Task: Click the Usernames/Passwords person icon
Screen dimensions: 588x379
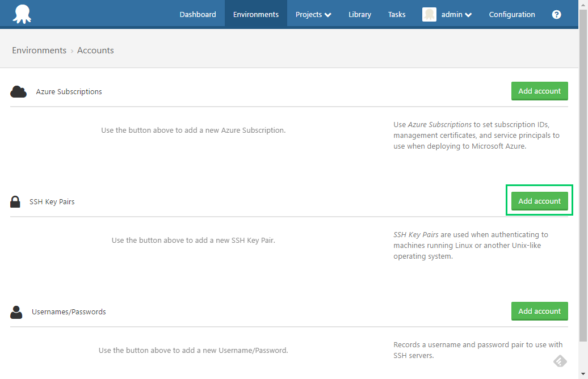Action: coord(16,311)
